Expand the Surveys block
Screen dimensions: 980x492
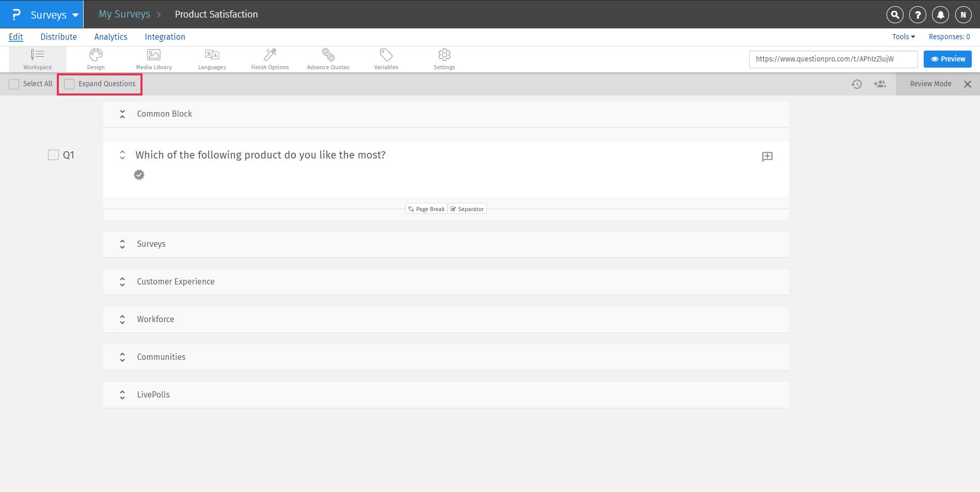[x=122, y=244]
